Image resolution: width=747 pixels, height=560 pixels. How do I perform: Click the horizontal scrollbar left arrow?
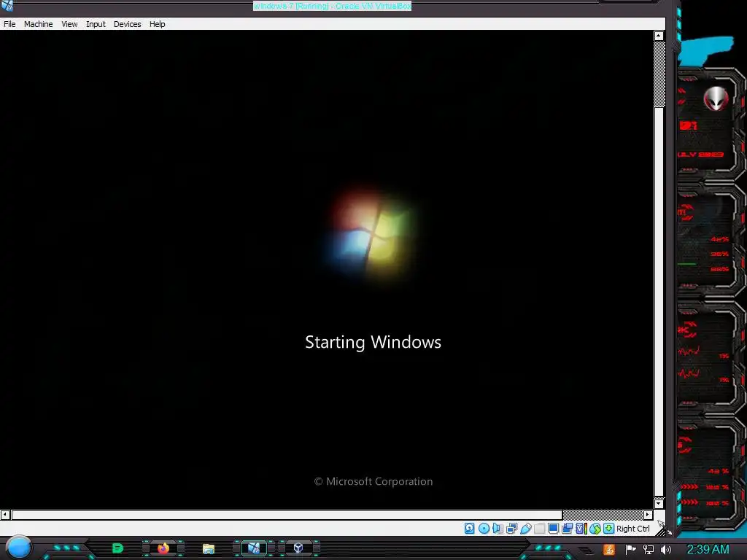[x=5, y=515]
